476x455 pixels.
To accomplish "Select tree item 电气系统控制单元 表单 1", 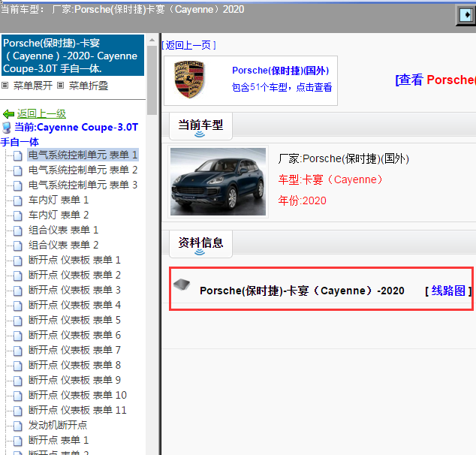I will click(83, 155).
